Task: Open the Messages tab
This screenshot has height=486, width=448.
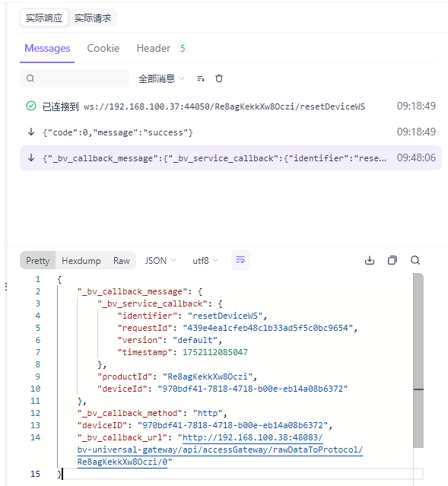Action: click(47, 49)
